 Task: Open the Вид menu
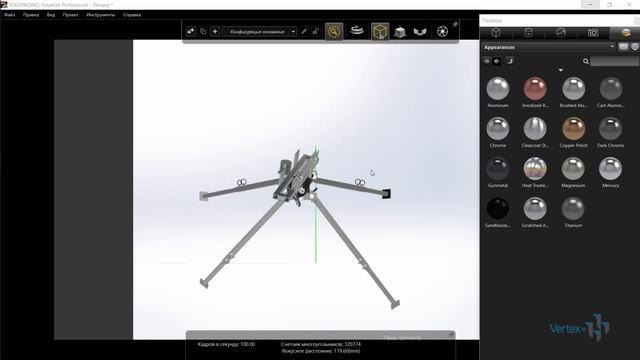(x=51, y=15)
